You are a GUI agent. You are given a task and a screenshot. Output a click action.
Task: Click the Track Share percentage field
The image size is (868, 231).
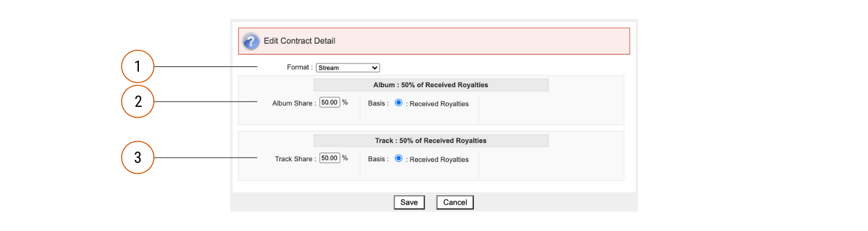click(x=330, y=158)
